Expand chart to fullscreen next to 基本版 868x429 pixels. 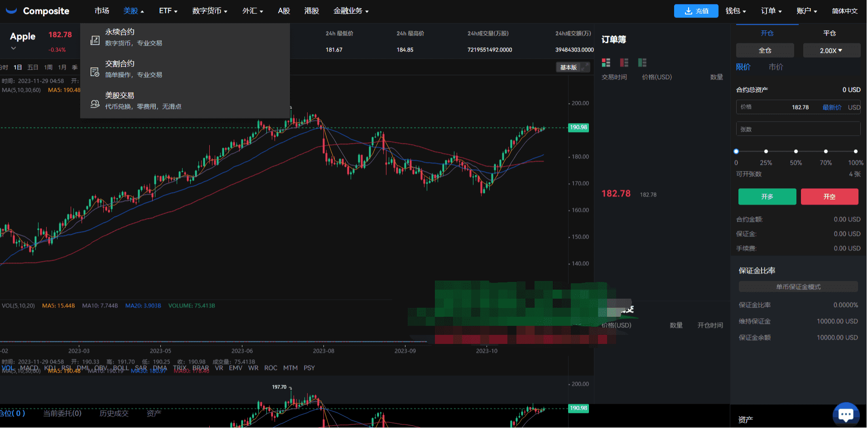point(586,67)
